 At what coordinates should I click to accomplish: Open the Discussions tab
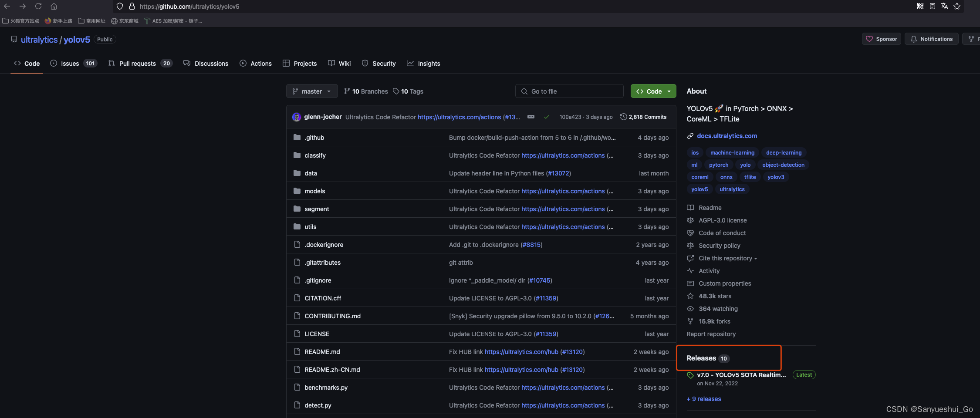click(x=206, y=64)
